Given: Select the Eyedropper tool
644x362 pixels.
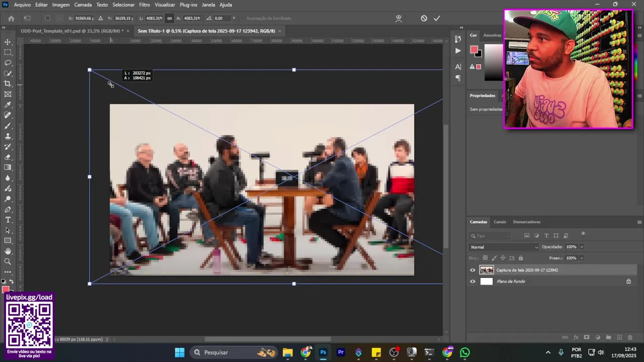Looking at the screenshot, I should 8,105.
